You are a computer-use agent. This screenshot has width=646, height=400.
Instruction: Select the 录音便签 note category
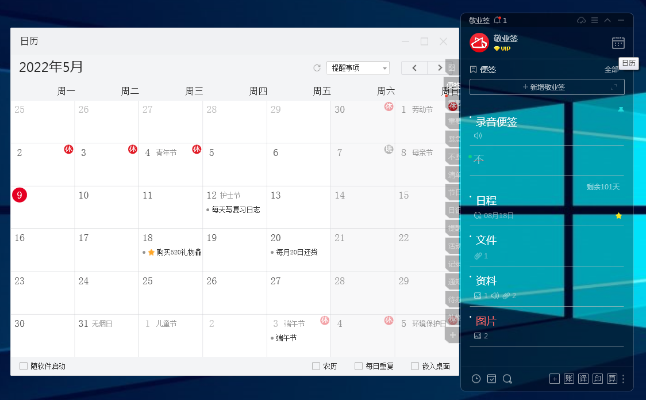coord(497,122)
